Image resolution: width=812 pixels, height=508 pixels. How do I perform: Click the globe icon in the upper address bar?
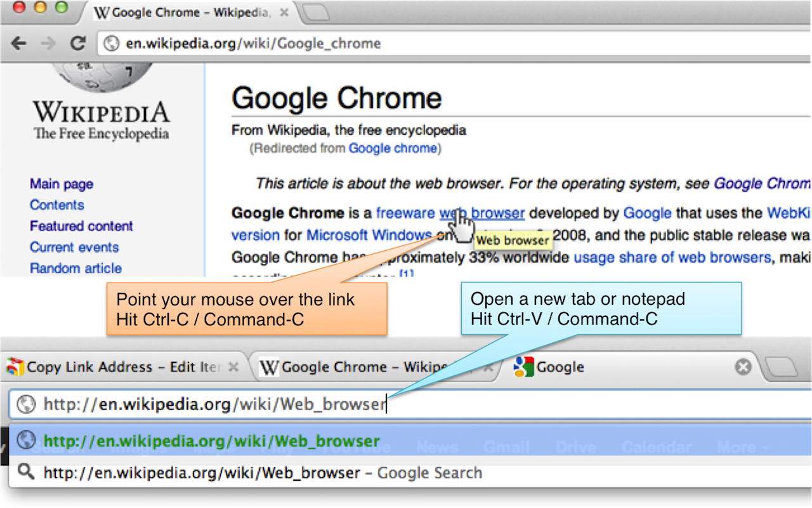click(x=112, y=43)
